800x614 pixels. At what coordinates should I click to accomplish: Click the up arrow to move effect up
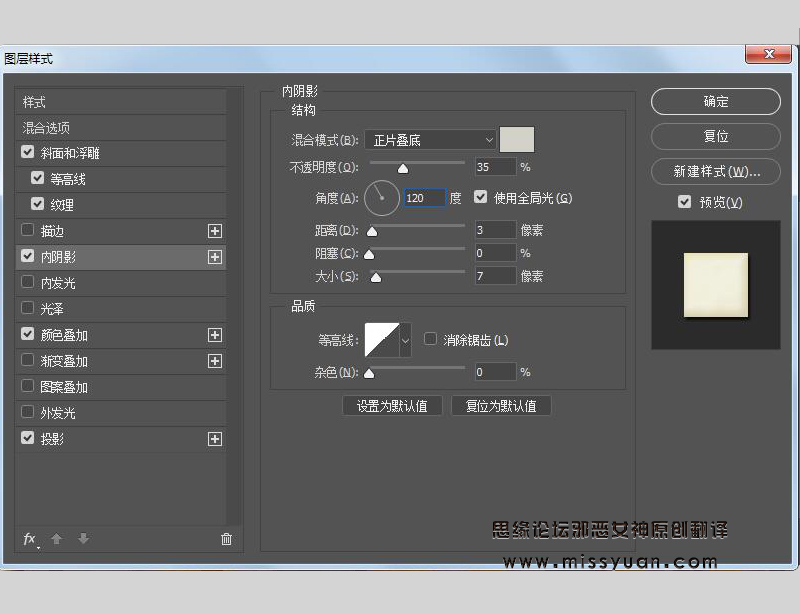(x=57, y=539)
